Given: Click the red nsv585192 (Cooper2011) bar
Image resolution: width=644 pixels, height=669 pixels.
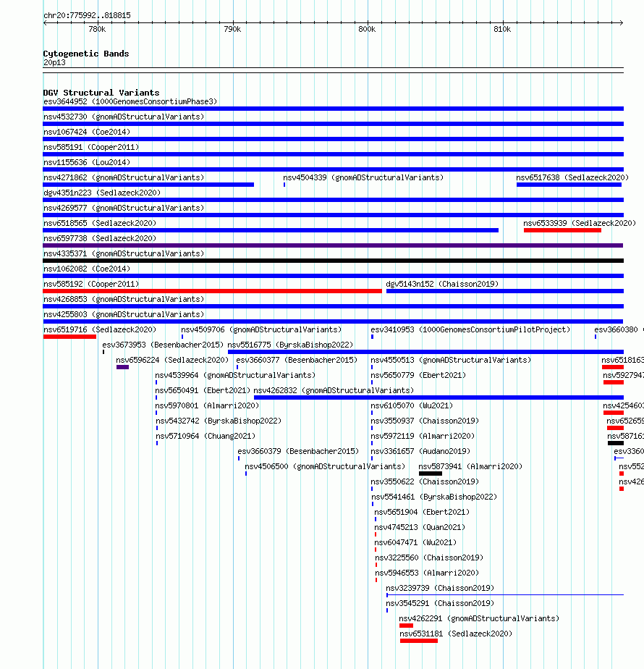Looking at the screenshot, I should (x=213, y=291).
